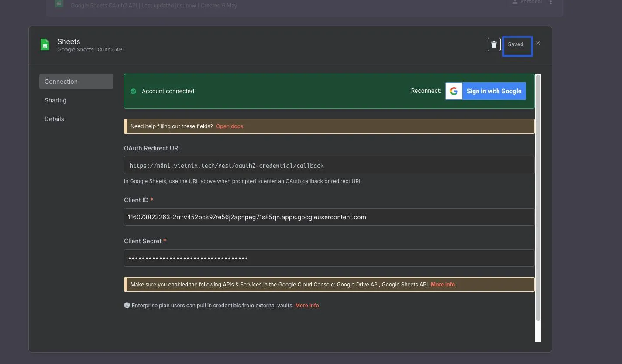Focus the Client ID input field
The image size is (622, 364).
pyautogui.click(x=329, y=217)
